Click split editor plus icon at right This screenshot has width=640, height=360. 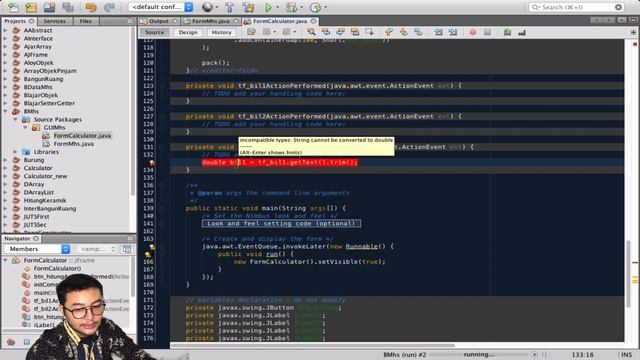click(633, 32)
